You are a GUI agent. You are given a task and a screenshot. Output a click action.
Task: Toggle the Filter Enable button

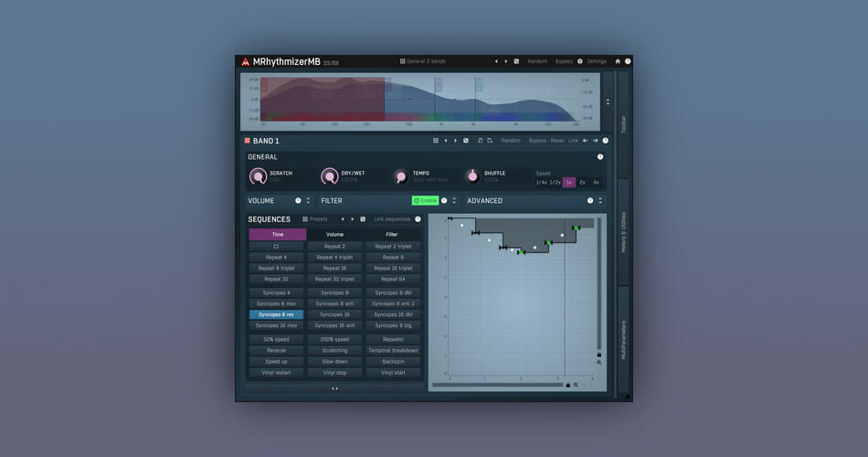pos(425,200)
